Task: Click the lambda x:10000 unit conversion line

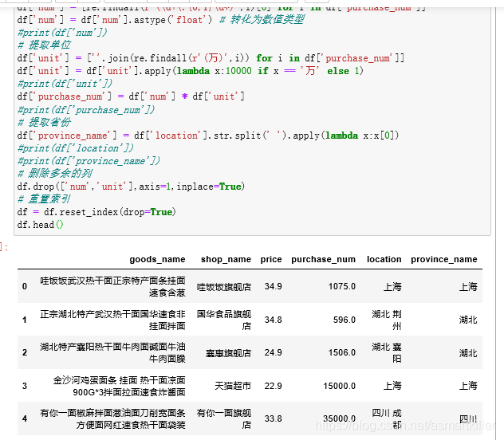Action: pyautogui.click(x=191, y=71)
